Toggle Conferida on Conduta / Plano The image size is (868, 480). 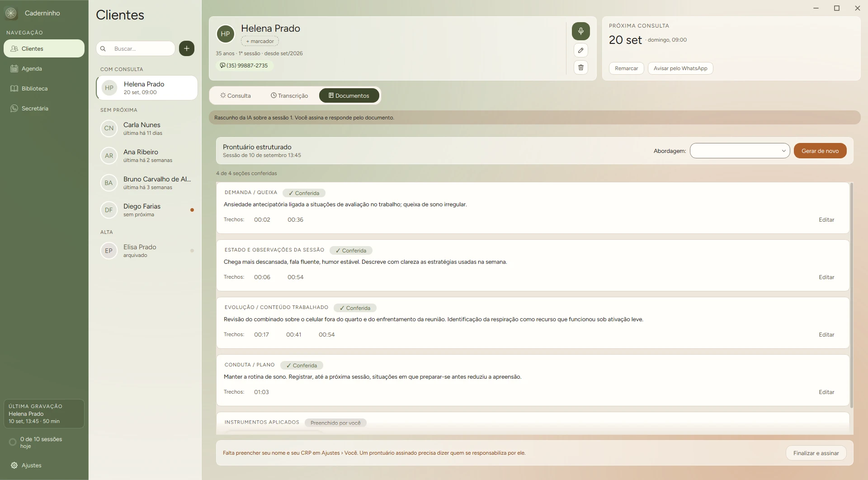click(302, 366)
